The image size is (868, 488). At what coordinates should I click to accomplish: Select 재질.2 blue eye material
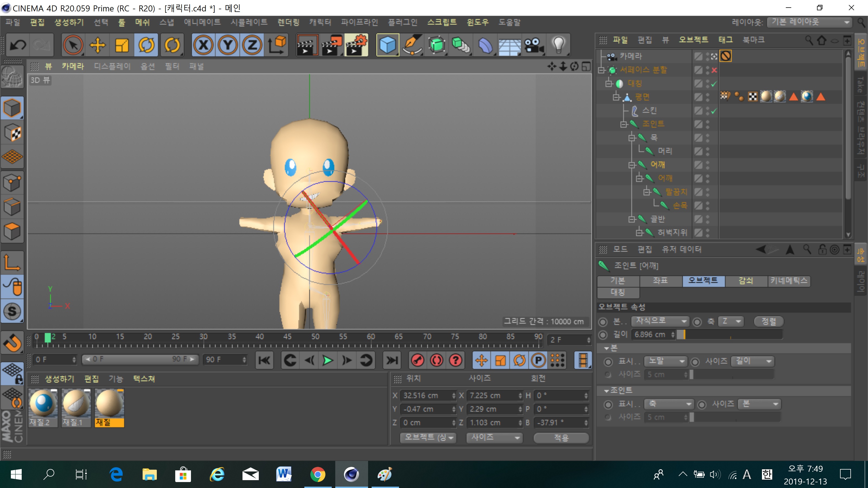coord(43,408)
